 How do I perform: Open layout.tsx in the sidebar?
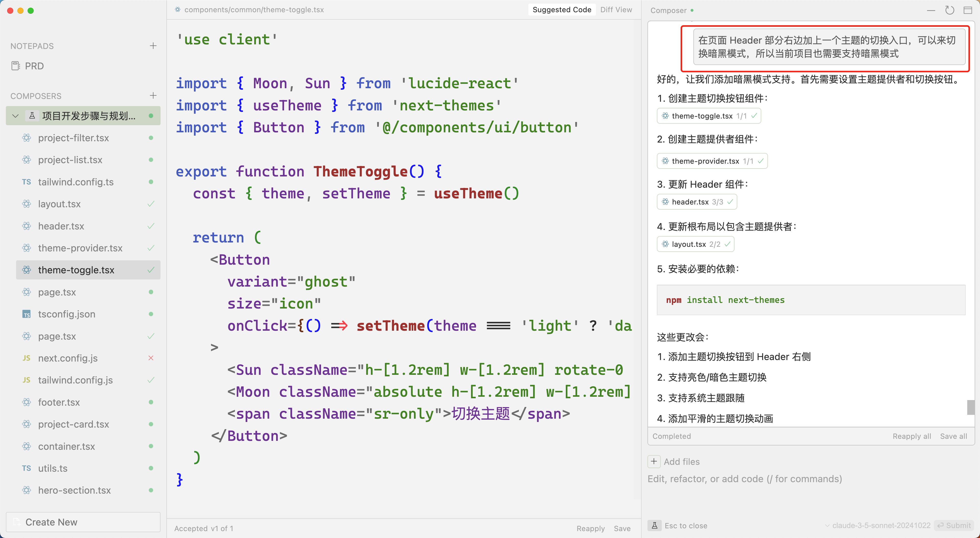(88, 204)
